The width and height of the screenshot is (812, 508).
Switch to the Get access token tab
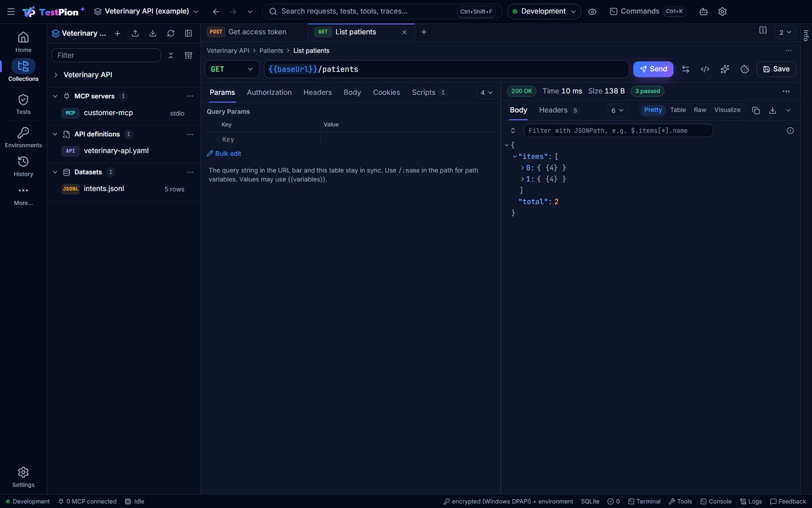coord(254,32)
